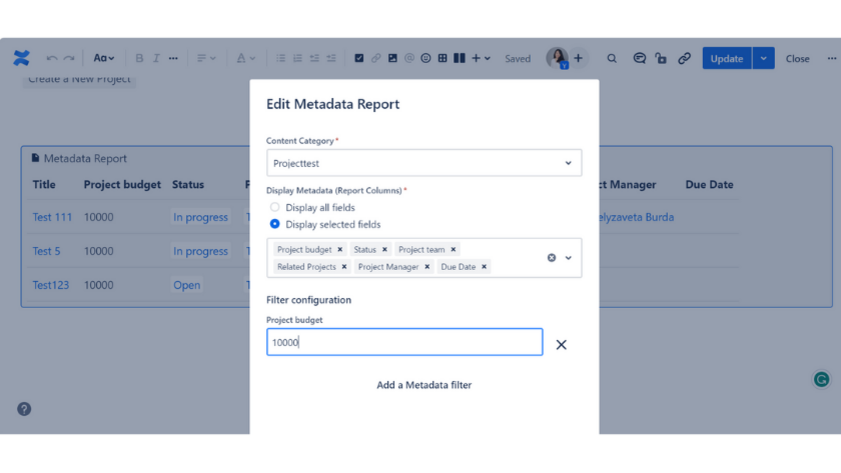Click Add a Metadata filter

point(424,385)
